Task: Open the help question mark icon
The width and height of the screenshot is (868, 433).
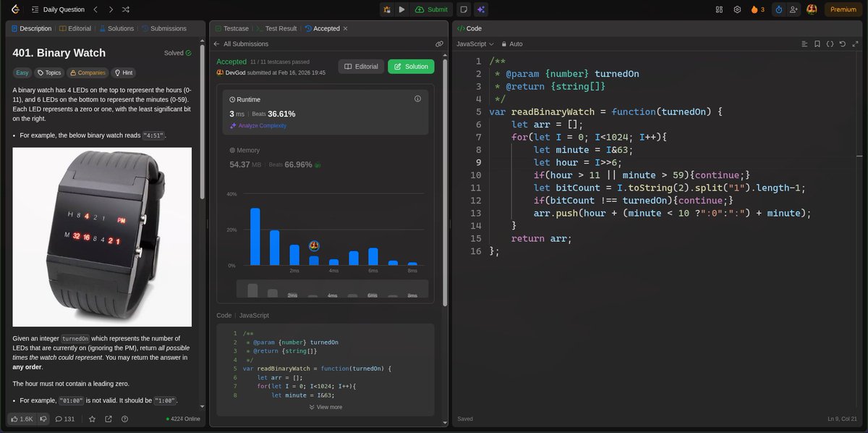Action: point(125,419)
